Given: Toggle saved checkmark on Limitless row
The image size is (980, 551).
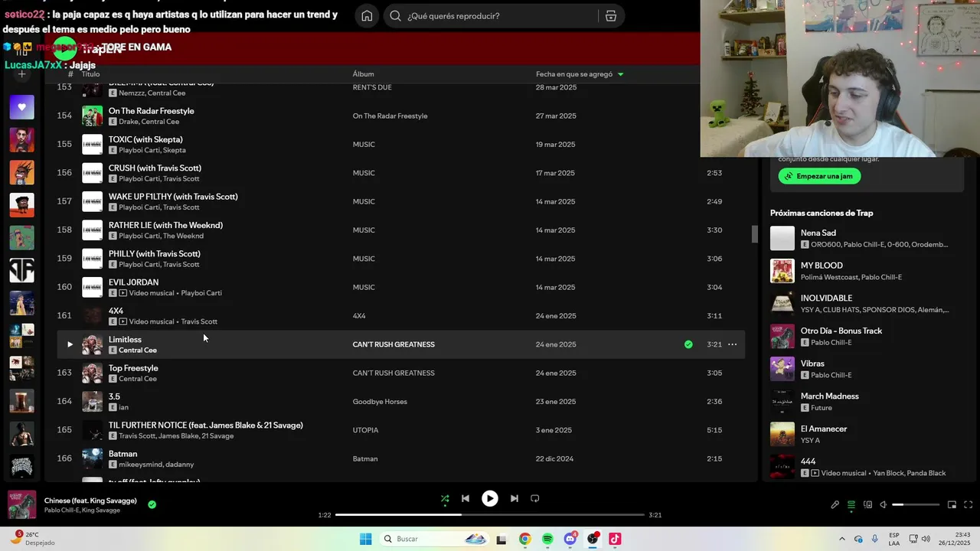Looking at the screenshot, I should [688, 344].
